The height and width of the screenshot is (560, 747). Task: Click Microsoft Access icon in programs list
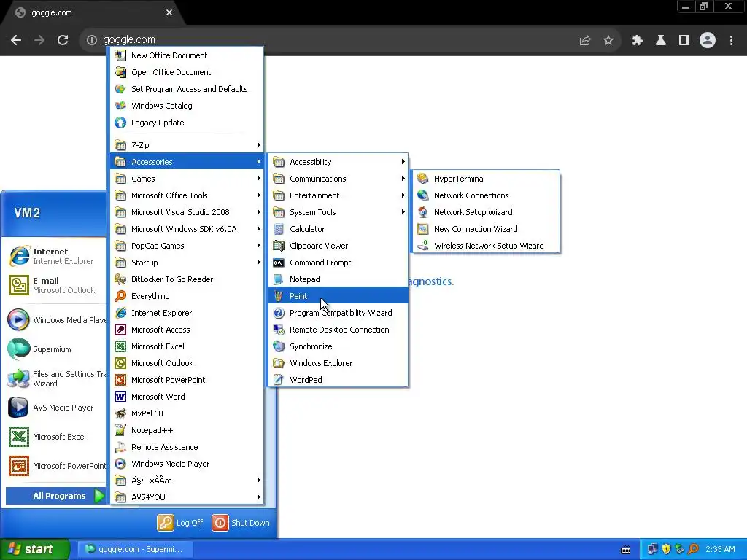(x=120, y=330)
